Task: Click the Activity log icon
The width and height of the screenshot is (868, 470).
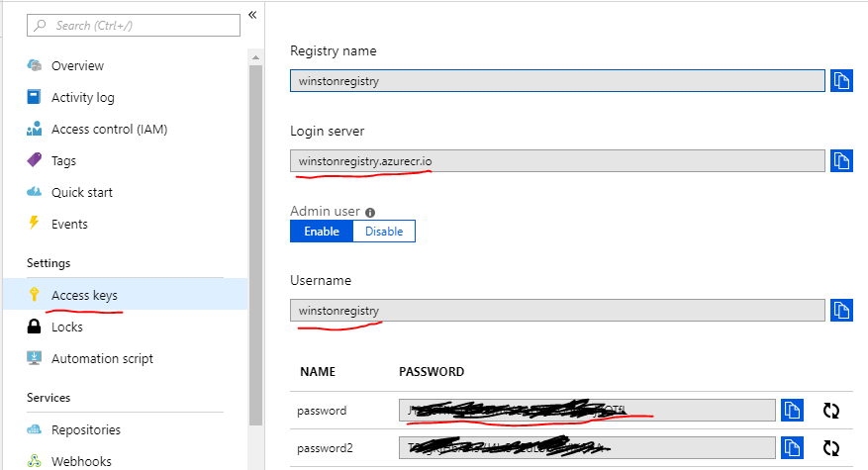Action: point(34,97)
